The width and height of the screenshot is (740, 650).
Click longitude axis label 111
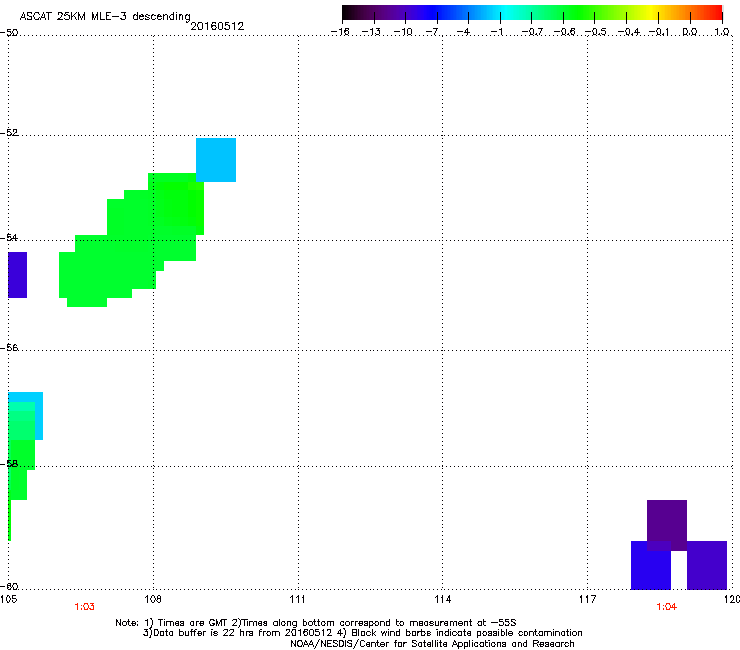pyautogui.click(x=297, y=599)
